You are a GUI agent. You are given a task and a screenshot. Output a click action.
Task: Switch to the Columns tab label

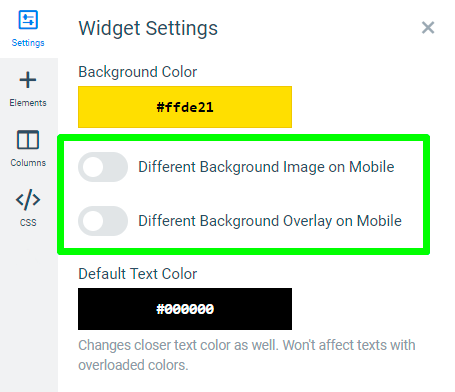(28, 163)
